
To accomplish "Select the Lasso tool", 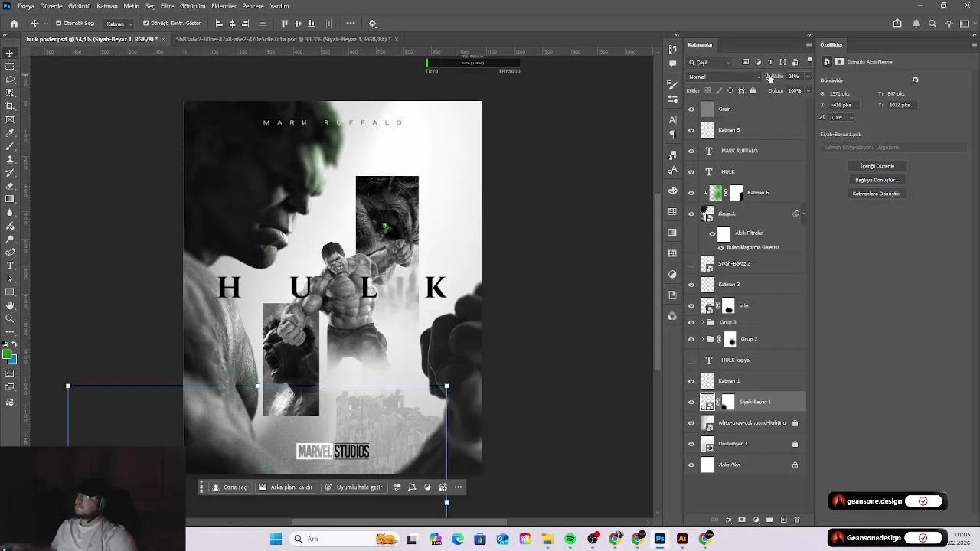I will coord(10,80).
